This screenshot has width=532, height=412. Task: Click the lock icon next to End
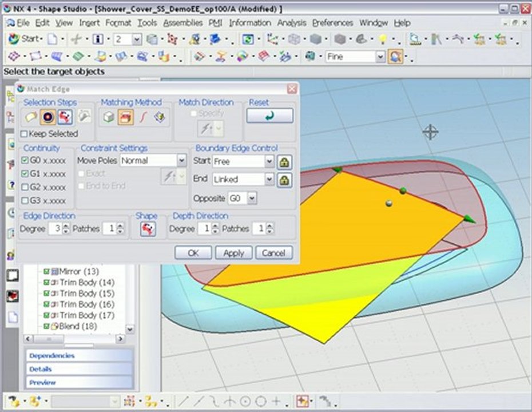284,180
